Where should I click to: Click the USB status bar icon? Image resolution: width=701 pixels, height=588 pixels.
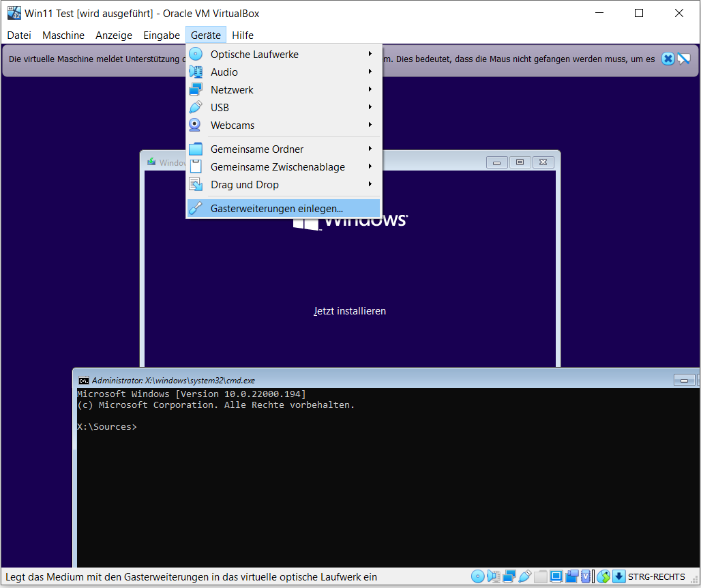(x=525, y=577)
